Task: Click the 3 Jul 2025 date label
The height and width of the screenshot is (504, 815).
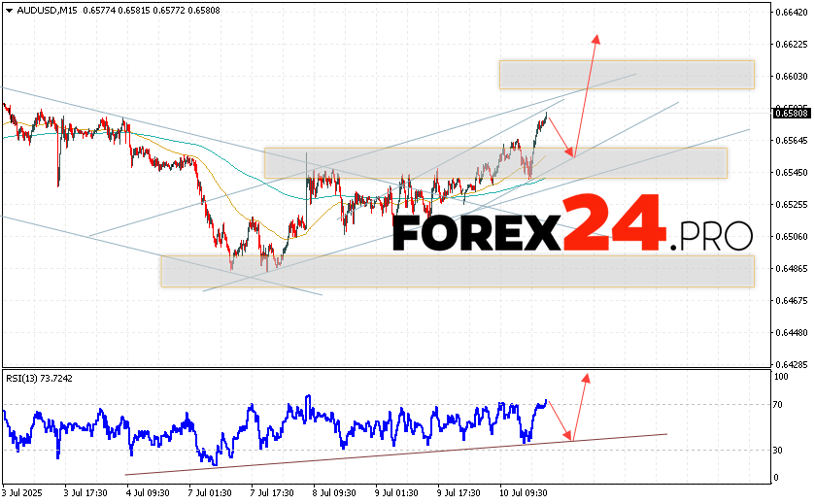Action: (x=22, y=493)
